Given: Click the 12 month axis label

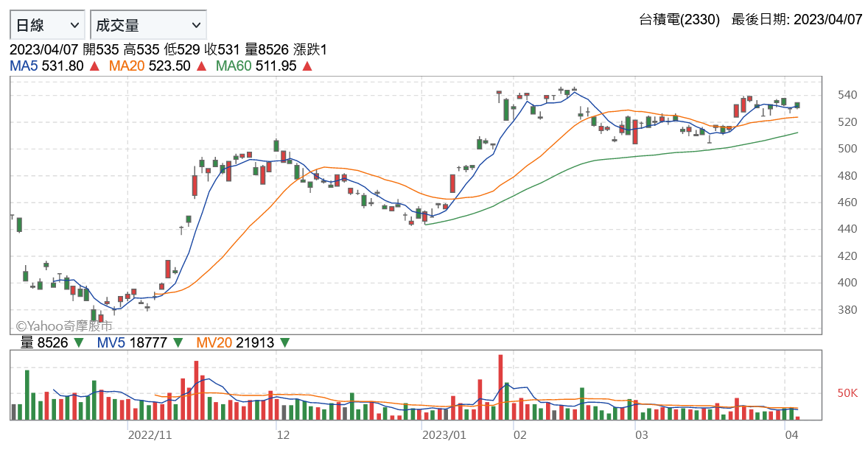Looking at the screenshot, I should [283, 434].
